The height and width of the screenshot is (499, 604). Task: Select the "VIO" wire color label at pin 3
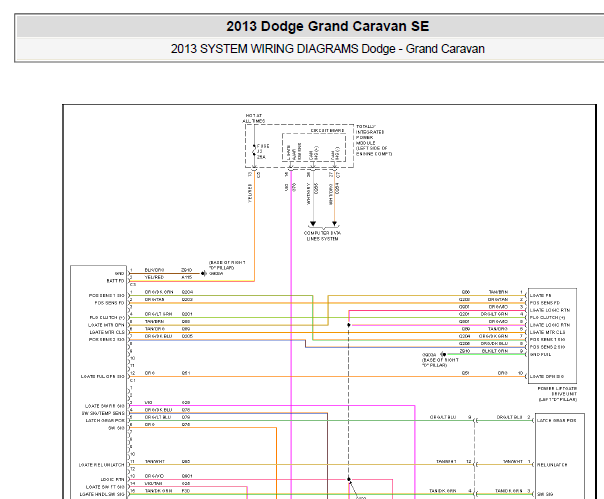pyautogui.click(x=148, y=402)
